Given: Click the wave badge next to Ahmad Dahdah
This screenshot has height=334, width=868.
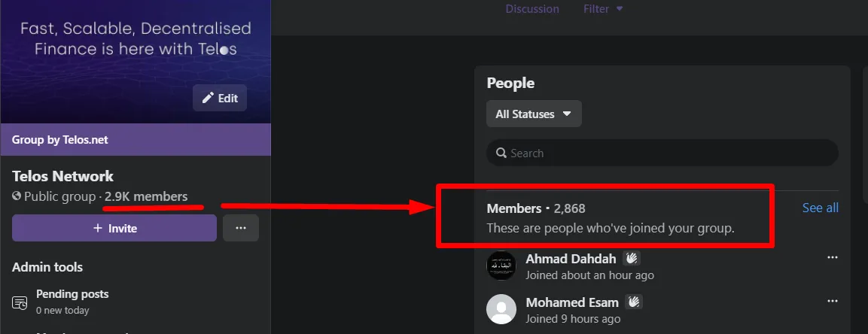Looking at the screenshot, I should (x=632, y=258).
